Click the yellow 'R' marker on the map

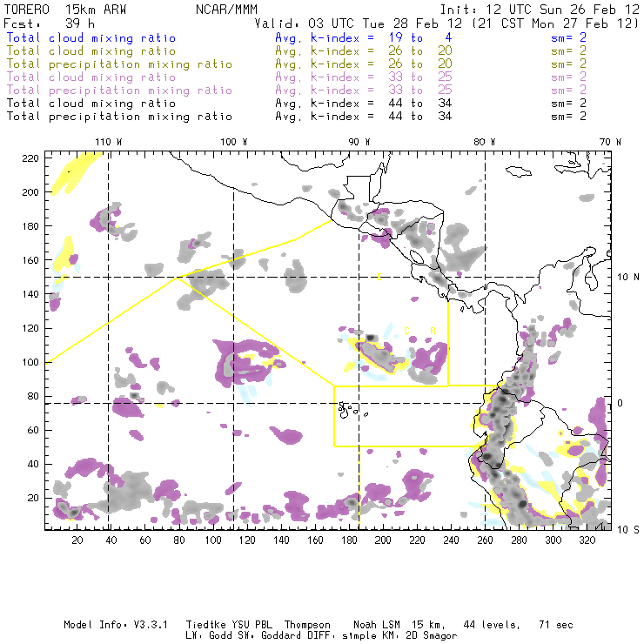point(433,331)
